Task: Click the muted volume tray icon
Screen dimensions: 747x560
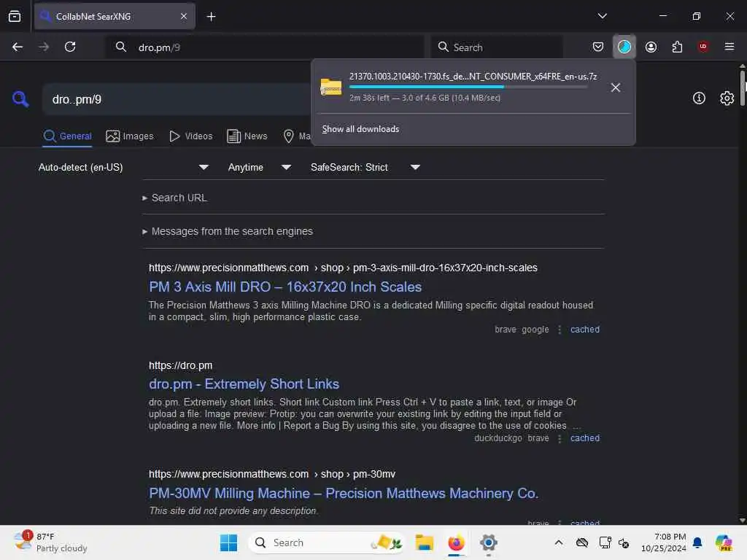Action: [624, 542]
